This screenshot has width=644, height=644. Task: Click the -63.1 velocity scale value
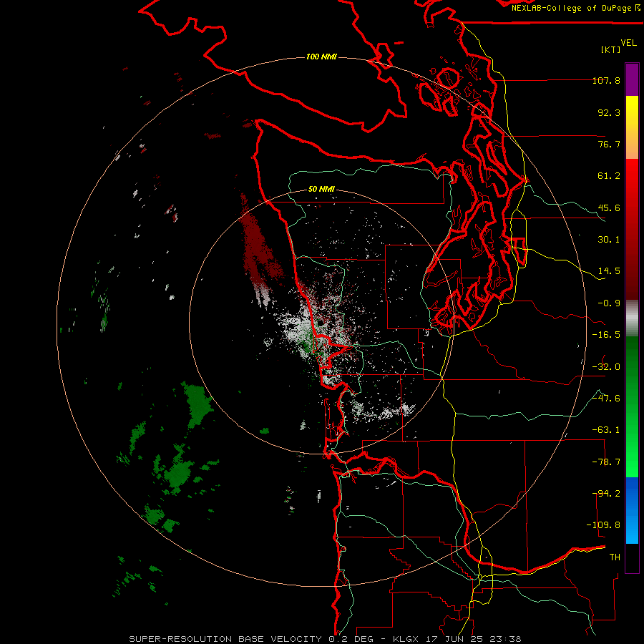point(606,430)
